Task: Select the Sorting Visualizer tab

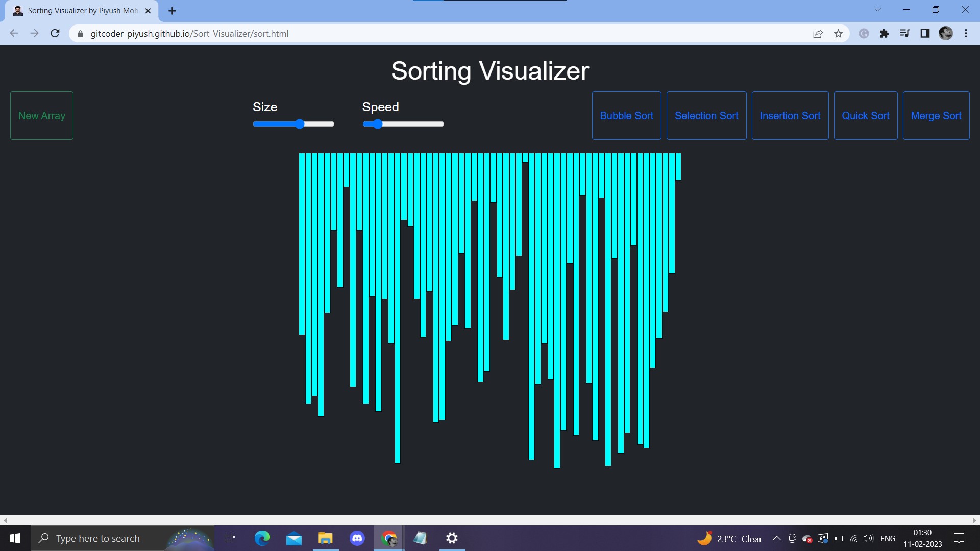Action: coord(82,11)
